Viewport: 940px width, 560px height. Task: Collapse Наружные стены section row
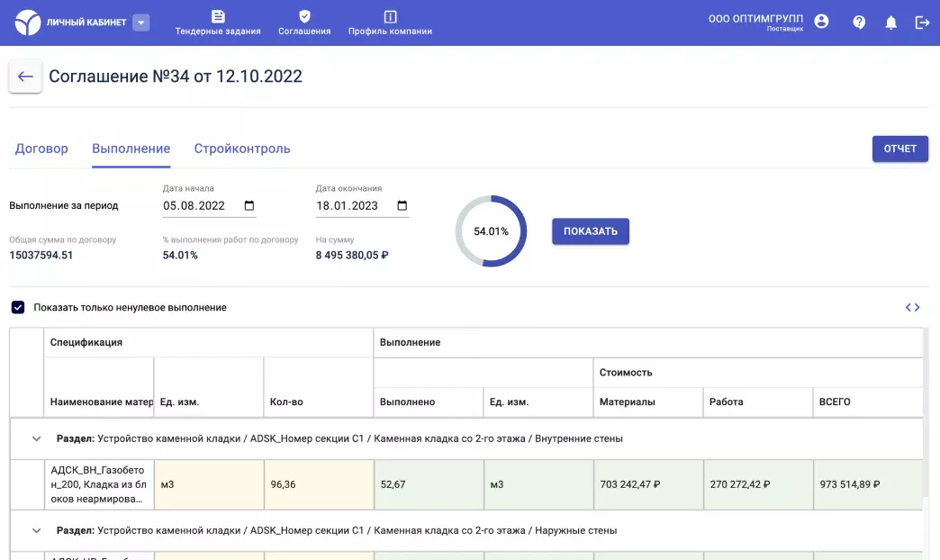coord(37,530)
